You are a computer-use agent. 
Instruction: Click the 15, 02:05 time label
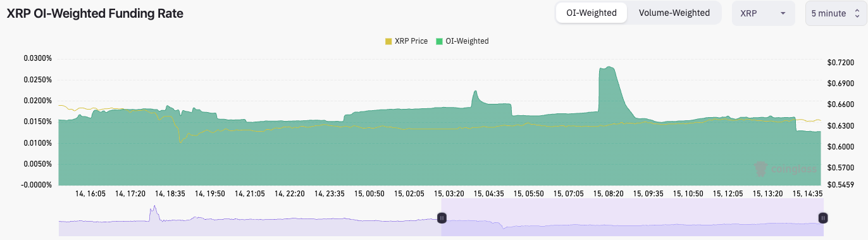tap(409, 194)
